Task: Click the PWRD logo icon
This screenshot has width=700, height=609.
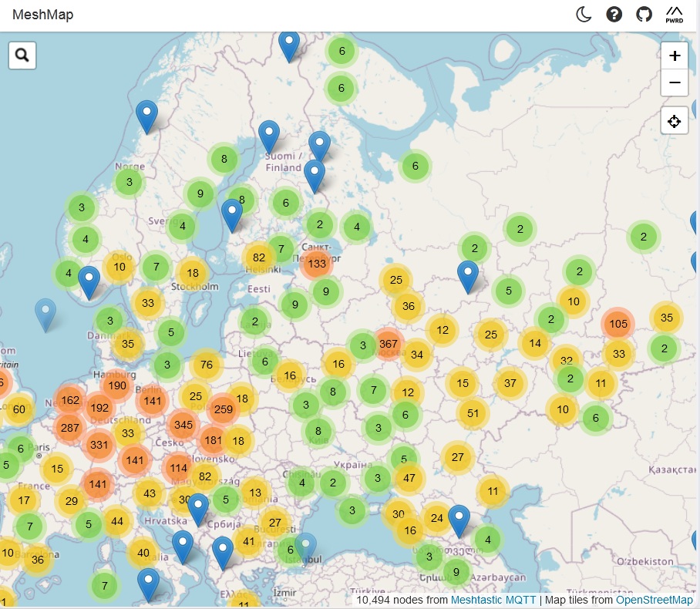Action: pos(674,15)
